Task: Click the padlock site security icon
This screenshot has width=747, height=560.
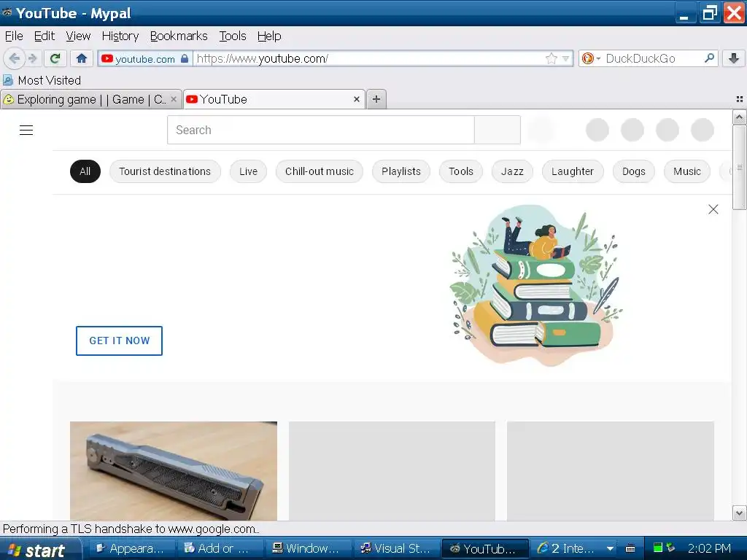Action: 185,58
